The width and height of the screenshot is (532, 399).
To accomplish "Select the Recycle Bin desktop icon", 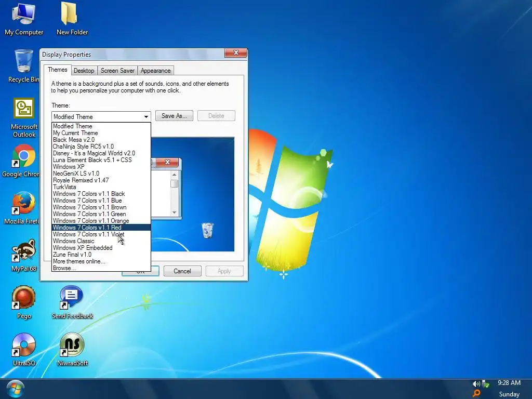I will click(23, 66).
